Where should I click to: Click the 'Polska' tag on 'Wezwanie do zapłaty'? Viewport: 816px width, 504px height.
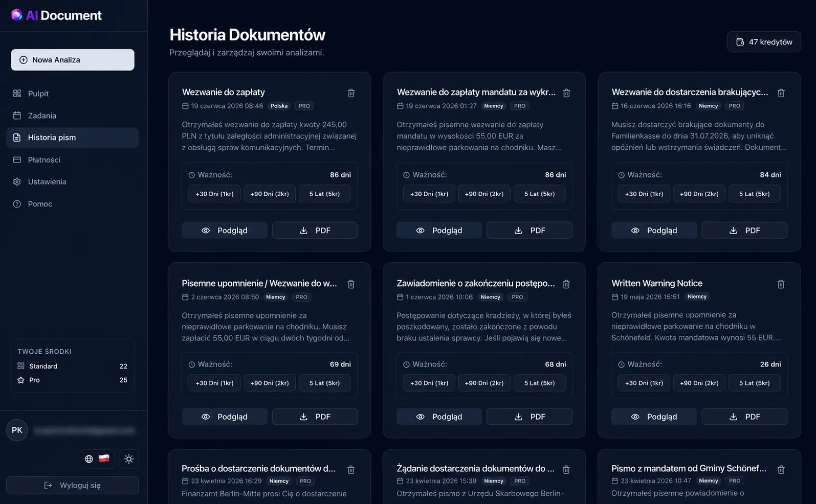[x=279, y=106]
